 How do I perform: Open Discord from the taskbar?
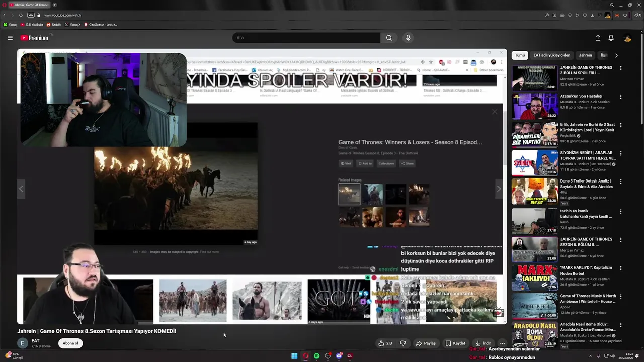[x=339, y=356]
